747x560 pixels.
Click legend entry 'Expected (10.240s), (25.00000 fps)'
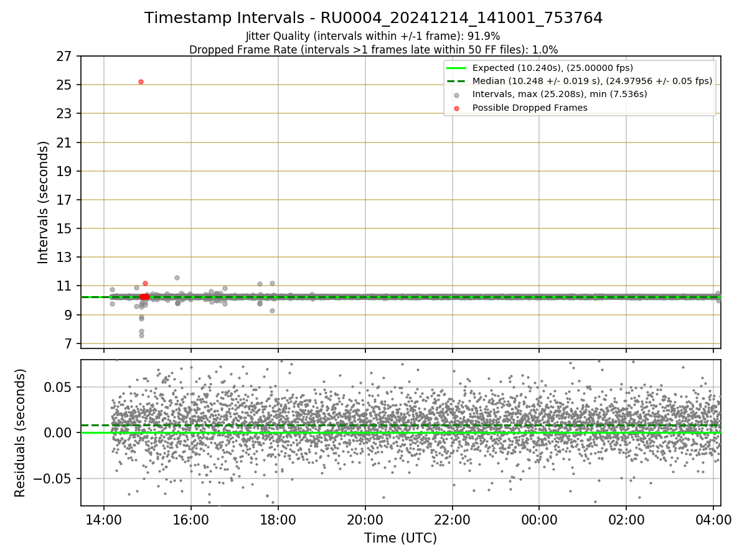553,68
